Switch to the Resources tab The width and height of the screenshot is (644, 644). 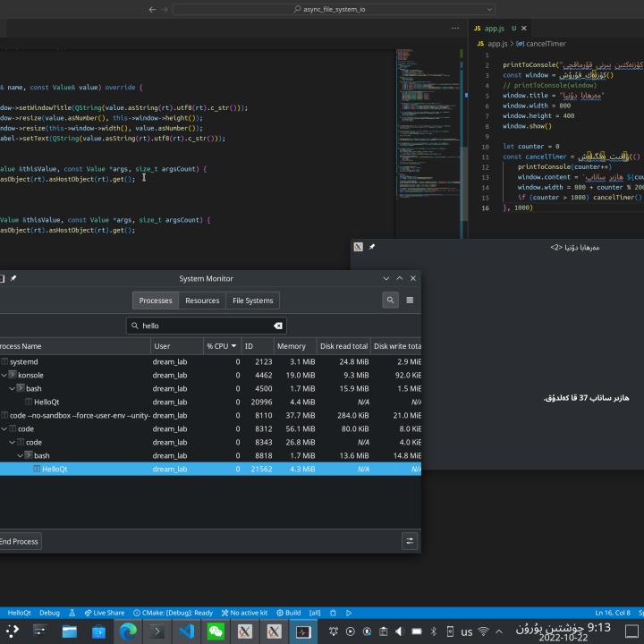(x=202, y=301)
